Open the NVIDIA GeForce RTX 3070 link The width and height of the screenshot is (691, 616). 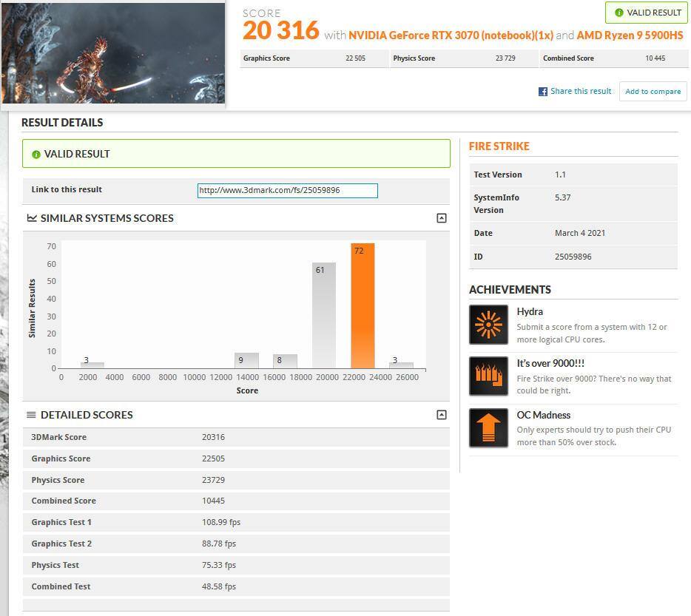[x=451, y=35]
